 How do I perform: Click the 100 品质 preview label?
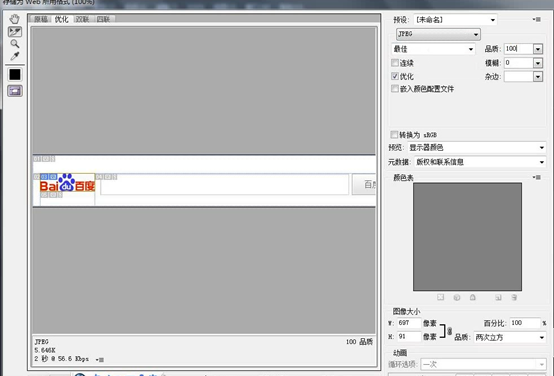(359, 342)
